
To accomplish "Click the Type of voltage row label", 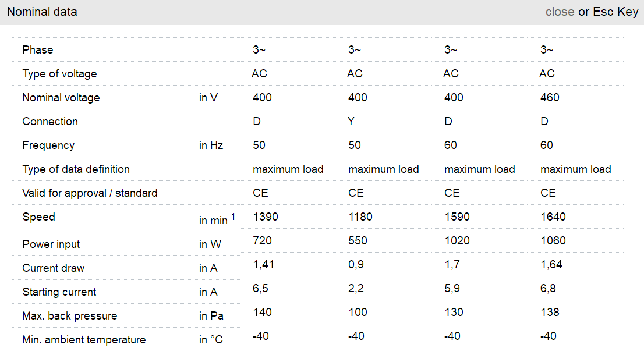I will 59,74.
